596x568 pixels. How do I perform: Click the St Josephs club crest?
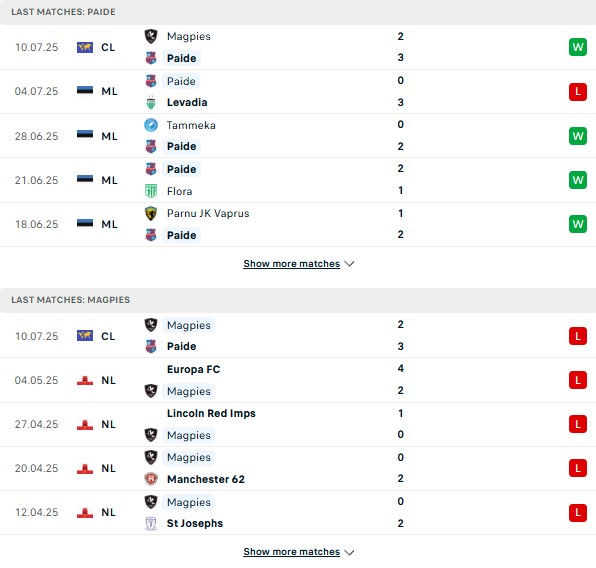coord(151,523)
